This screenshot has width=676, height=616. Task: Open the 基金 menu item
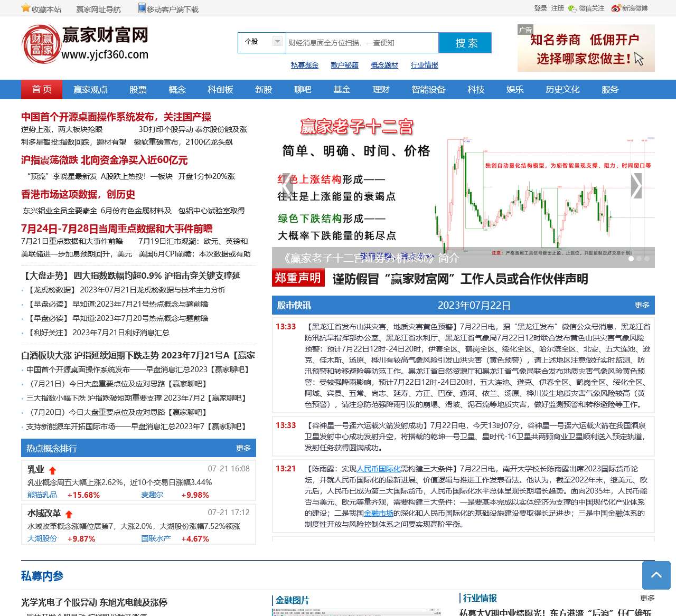click(x=342, y=90)
